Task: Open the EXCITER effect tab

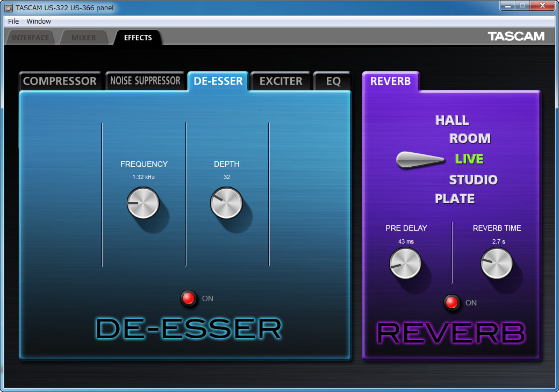Action: click(281, 81)
